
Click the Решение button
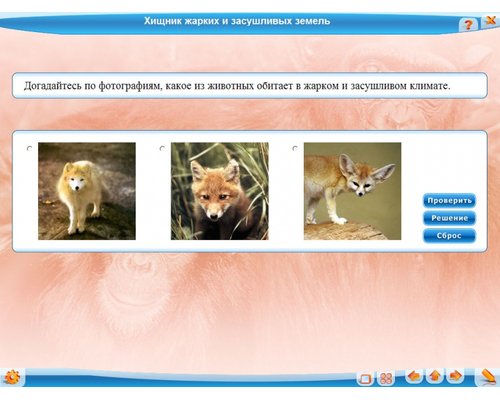(449, 218)
